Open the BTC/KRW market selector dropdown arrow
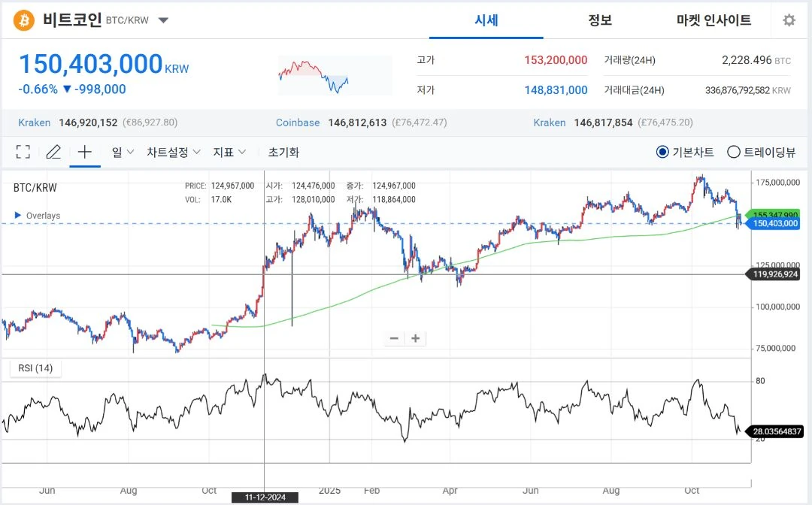The image size is (812, 505). click(x=163, y=21)
